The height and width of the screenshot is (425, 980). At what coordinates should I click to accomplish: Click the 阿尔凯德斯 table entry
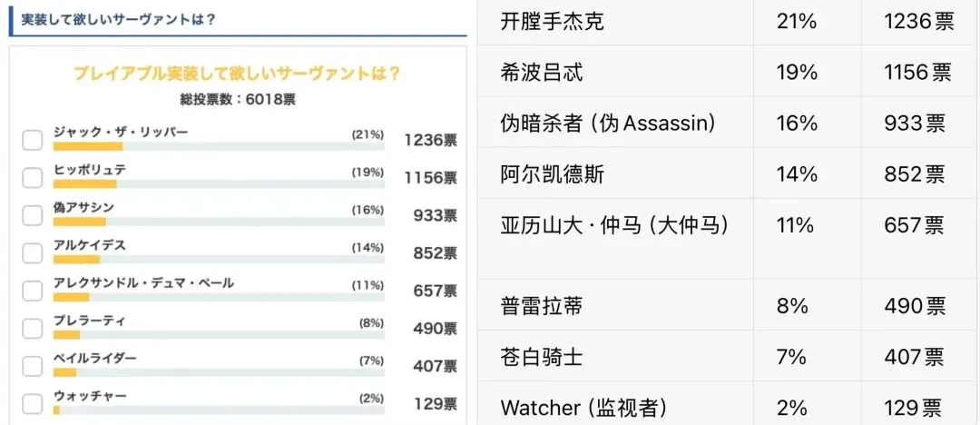553,173
